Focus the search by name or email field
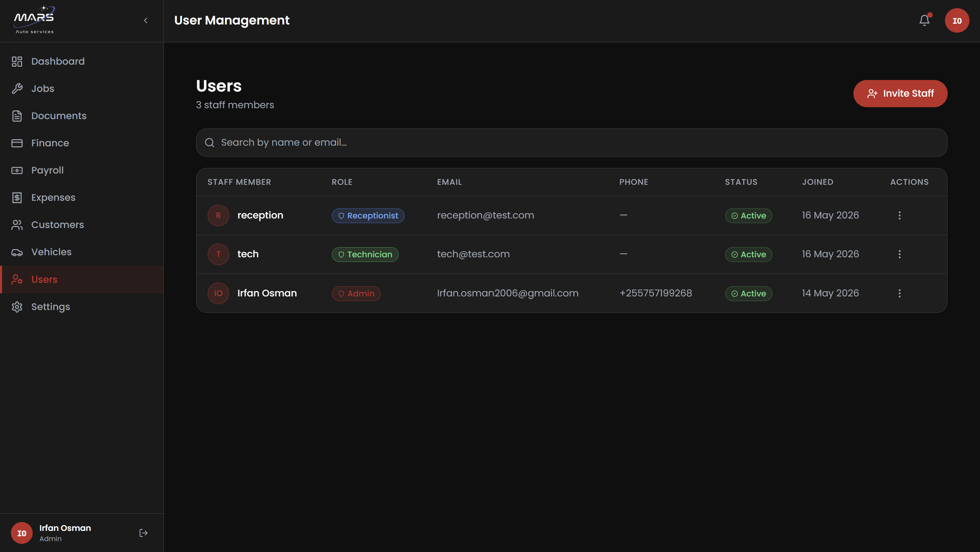This screenshot has height=552, width=980. (x=571, y=143)
